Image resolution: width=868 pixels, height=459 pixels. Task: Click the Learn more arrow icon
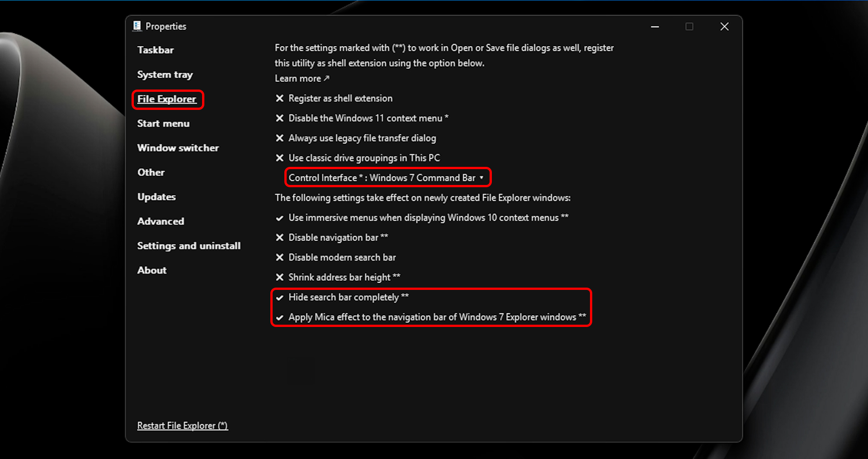pyautogui.click(x=326, y=78)
